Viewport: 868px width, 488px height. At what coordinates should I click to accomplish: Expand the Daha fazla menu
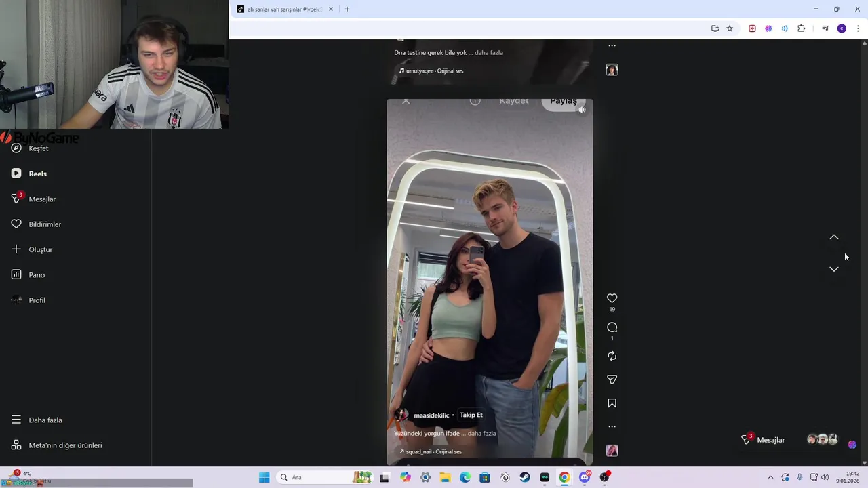pos(37,420)
